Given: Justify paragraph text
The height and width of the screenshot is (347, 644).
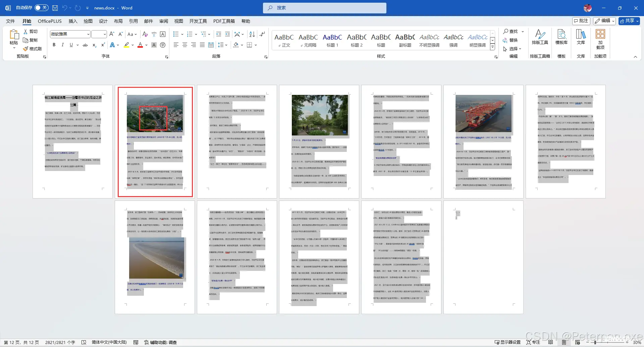Looking at the screenshot, I should click(202, 45).
